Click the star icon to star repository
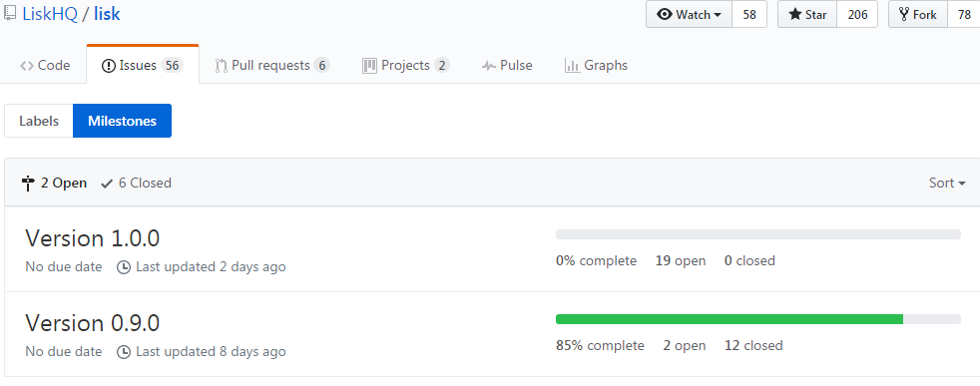980x386 pixels. 795,14
